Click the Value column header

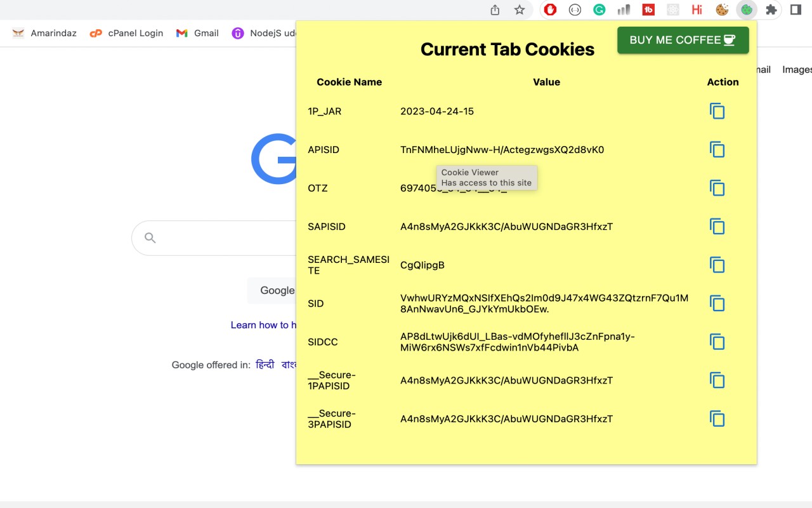point(547,82)
